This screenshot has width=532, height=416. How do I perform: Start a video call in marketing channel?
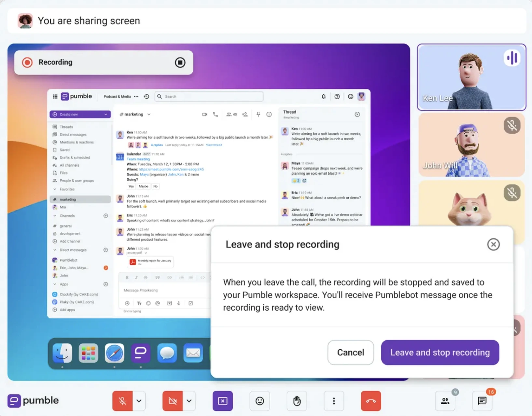(205, 114)
